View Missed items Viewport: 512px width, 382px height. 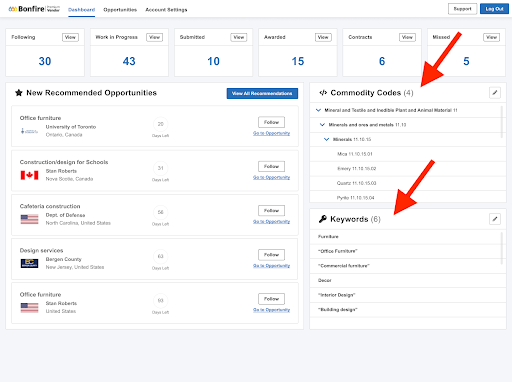click(492, 37)
